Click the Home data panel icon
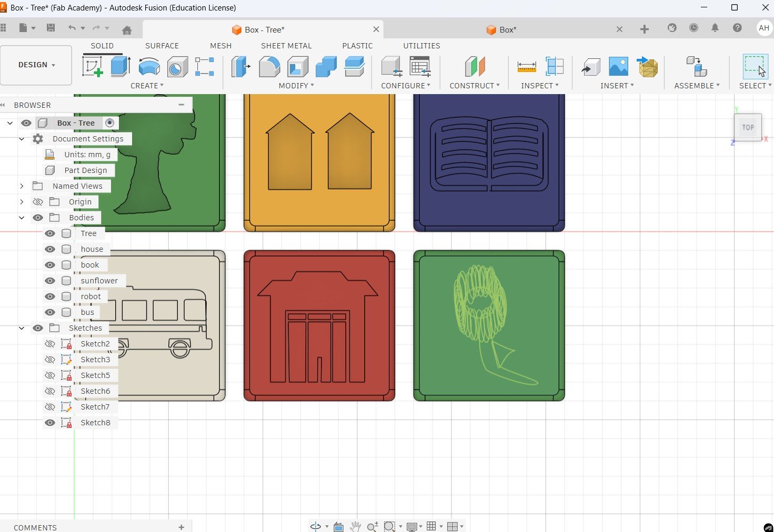Viewport: 774px width, 532px height. pos(127,30)
